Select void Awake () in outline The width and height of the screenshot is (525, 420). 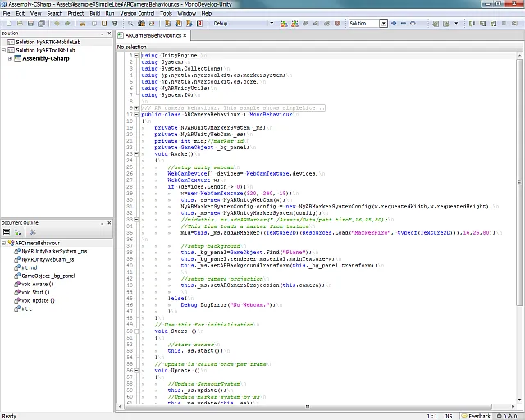[37, 285]
